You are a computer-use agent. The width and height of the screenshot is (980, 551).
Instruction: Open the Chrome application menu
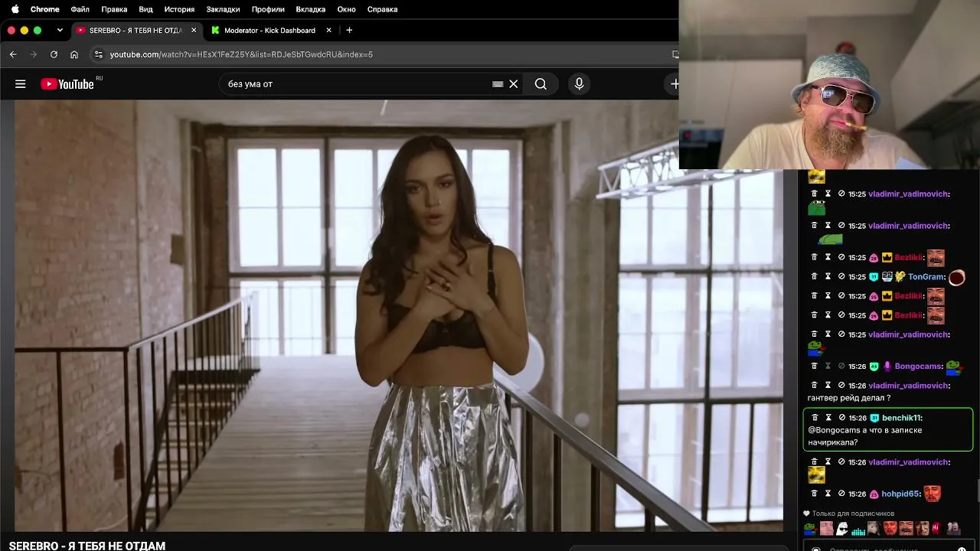[44, 9]
